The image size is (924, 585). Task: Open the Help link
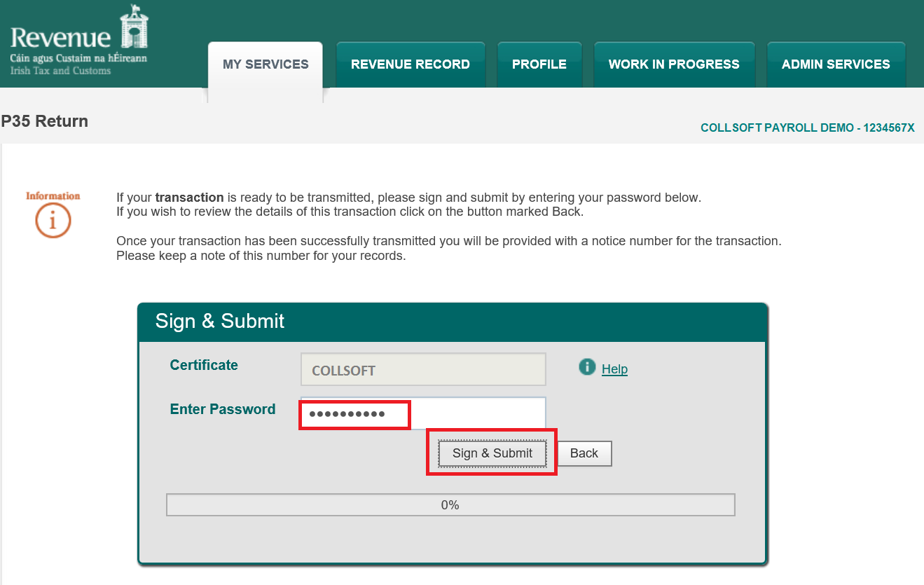pyautogui.click(x=614, y=369)
